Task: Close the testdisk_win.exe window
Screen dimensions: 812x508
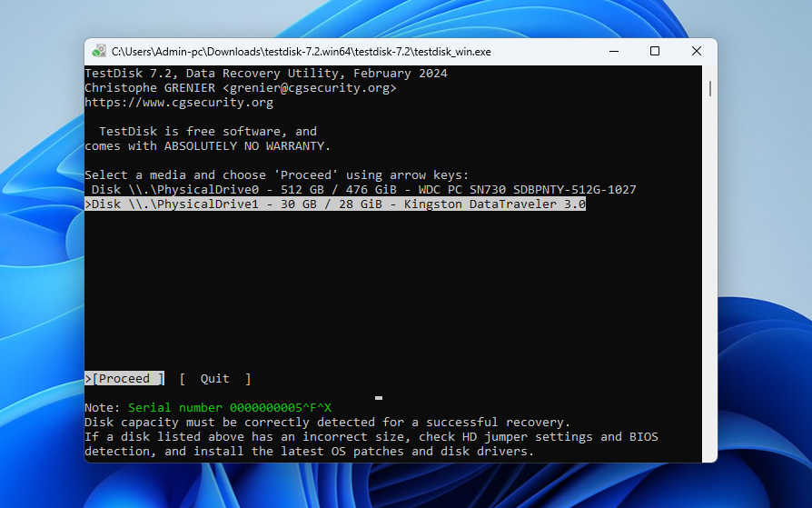Action: point(697,51)
